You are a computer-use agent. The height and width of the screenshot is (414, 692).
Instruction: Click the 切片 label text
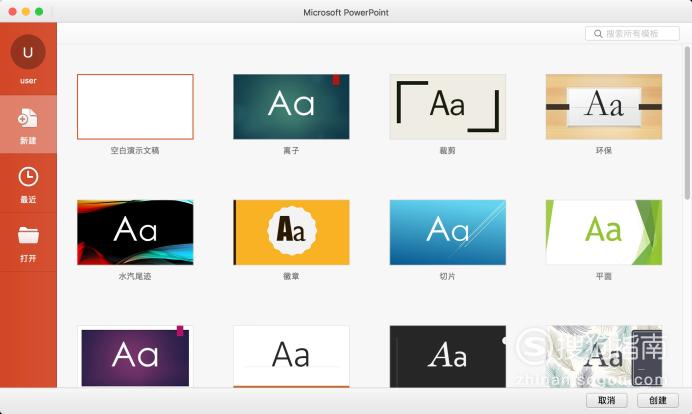coord(448,276)
